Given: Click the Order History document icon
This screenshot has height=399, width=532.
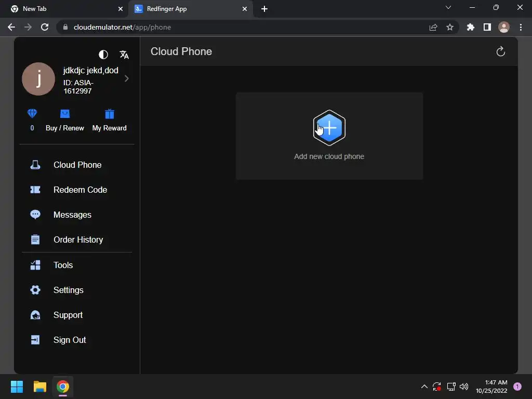Looking at the screenshot, I should [35, 240].
